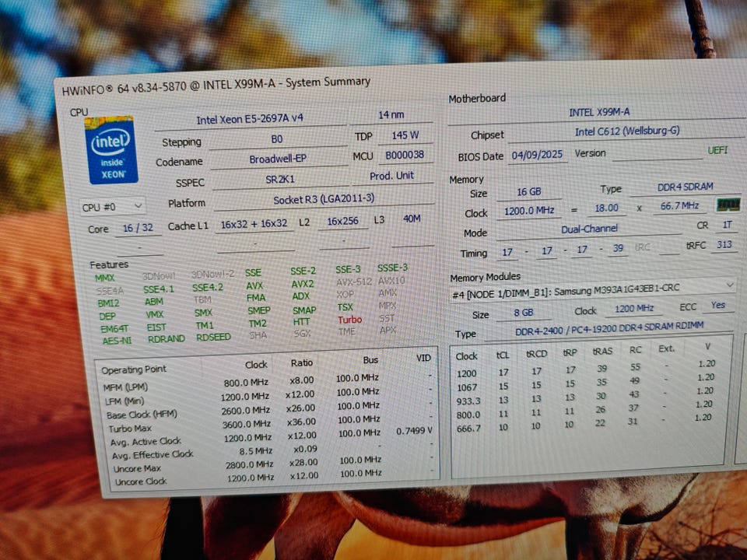The height and width of the screenshot is (560, 747).
Task: Click the chipset Intel C612 (Wellsburg-G)
Action: 627,131
